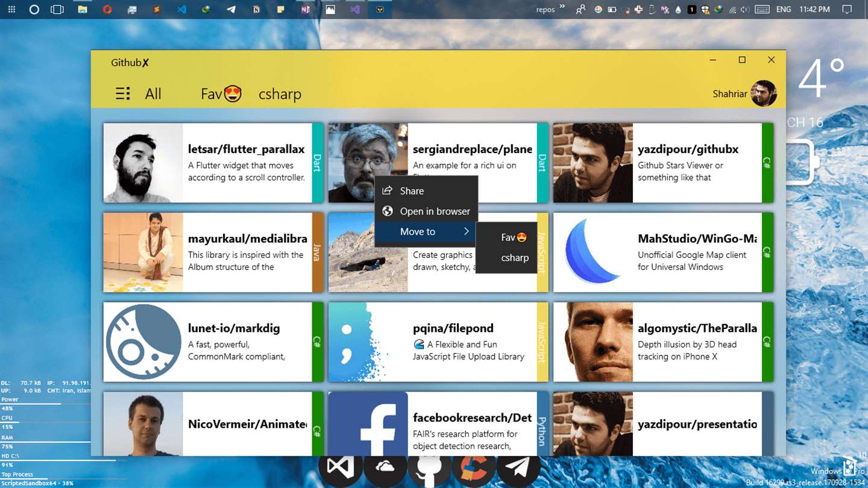The height and width of the screenshot is (488, 868).
Task: Click the Shahriar profile avatar
Action: [763, 93]
